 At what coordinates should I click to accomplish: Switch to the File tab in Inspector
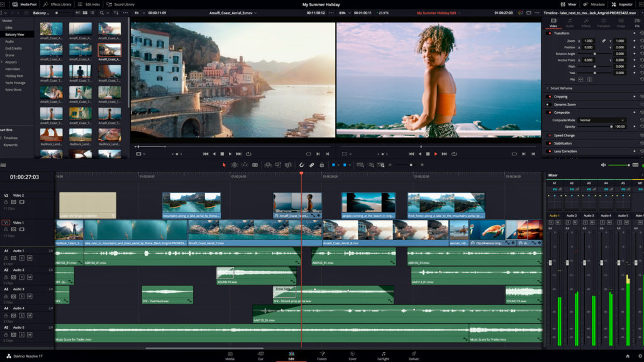pos(637,24)
